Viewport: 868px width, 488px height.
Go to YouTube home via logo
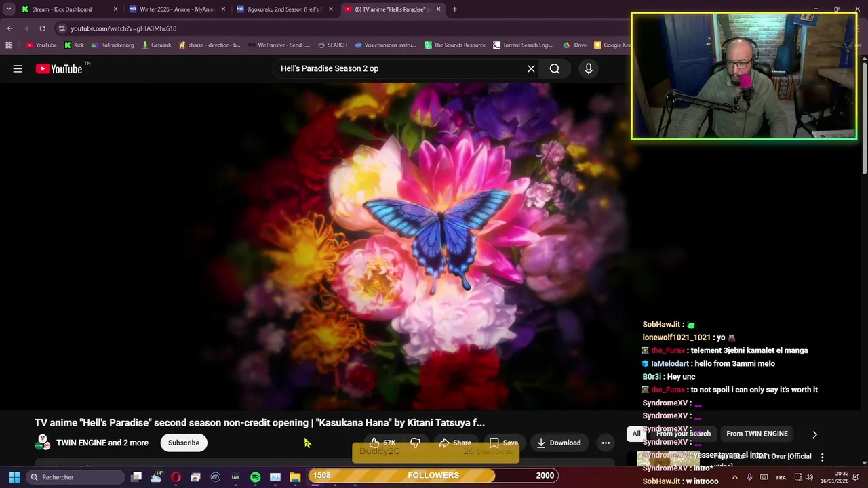(x=59, y=68)
